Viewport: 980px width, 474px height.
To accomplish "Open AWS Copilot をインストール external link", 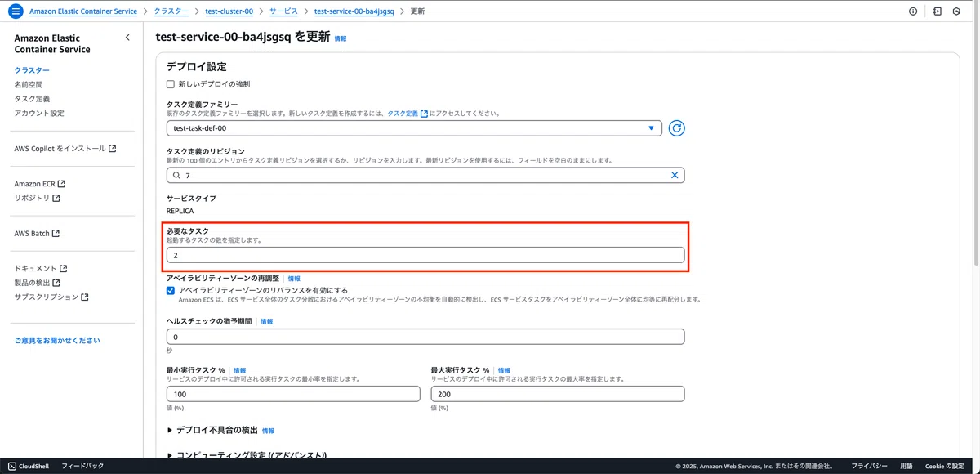I will 65,149.
